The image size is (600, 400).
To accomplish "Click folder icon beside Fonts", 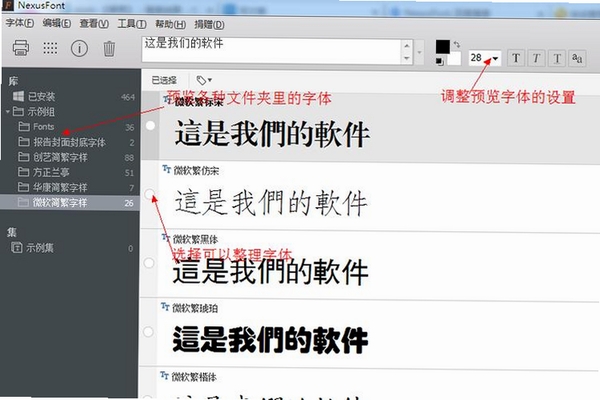I will coord(24,126).
